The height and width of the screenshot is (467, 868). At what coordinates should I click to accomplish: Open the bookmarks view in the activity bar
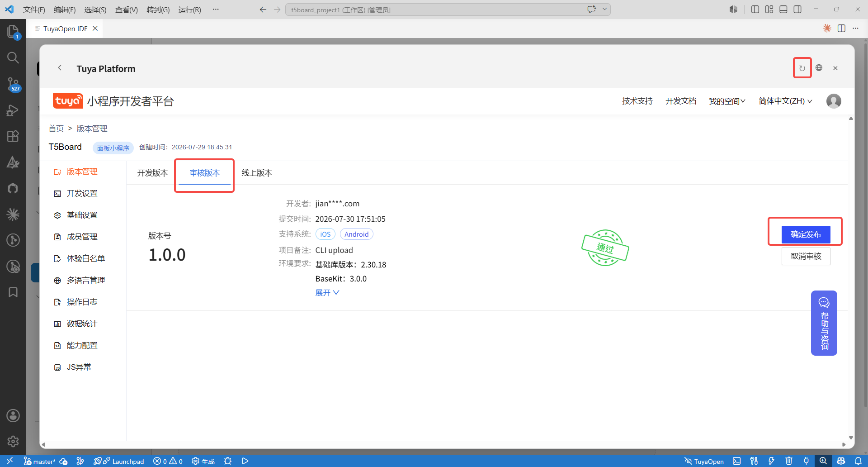[13, 292]
